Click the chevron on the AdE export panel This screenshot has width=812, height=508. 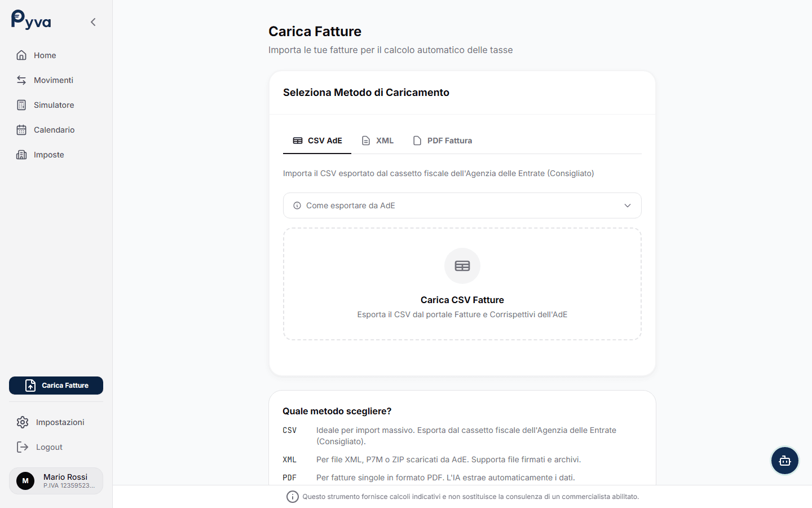(x=628, y=205)
